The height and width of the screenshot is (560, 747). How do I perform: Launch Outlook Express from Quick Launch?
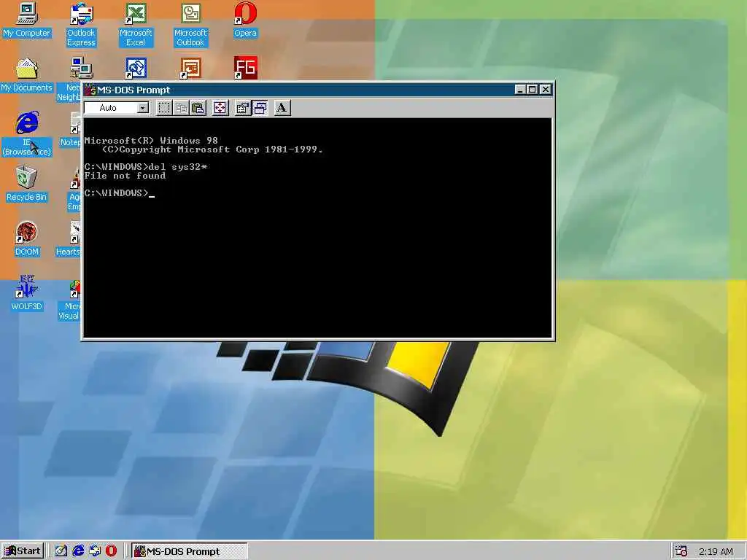[x=95, y=551]
